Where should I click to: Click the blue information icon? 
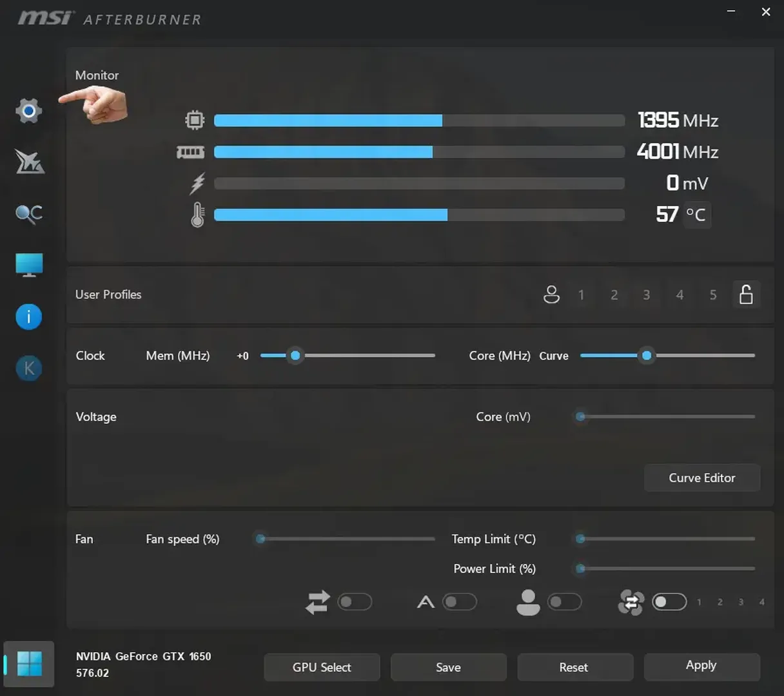point(28,316)
